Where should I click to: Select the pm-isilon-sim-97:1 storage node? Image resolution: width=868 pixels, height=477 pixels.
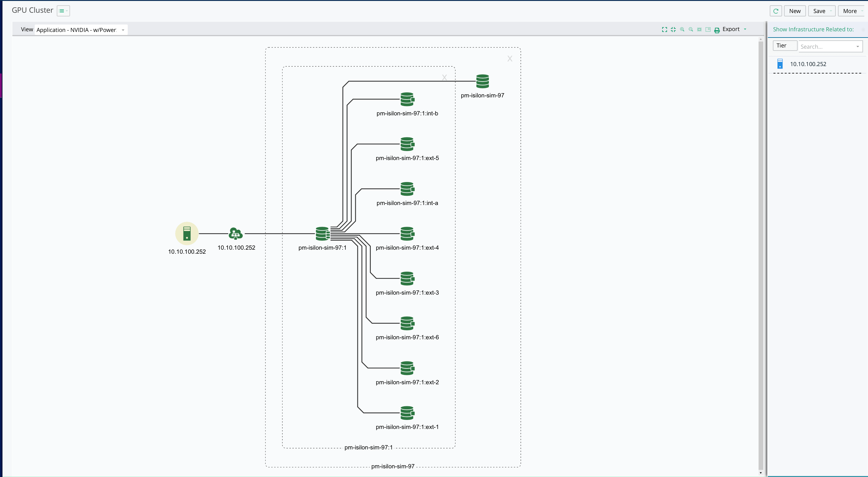point(322,233)
